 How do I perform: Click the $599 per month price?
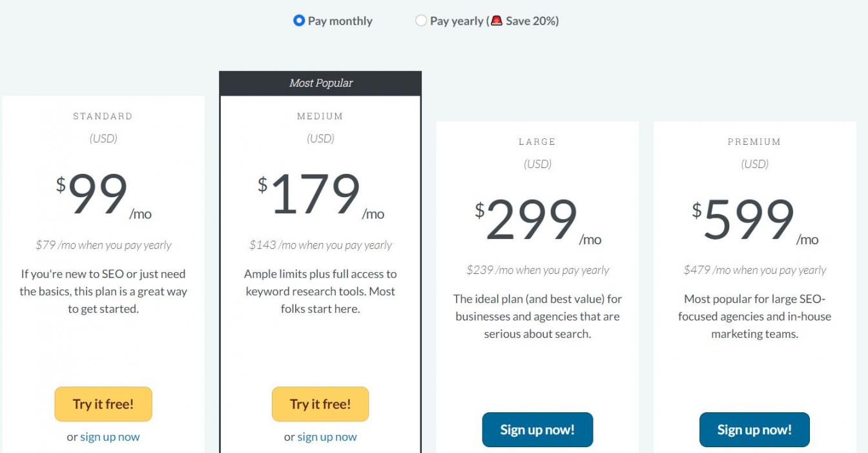click(749, 220)
